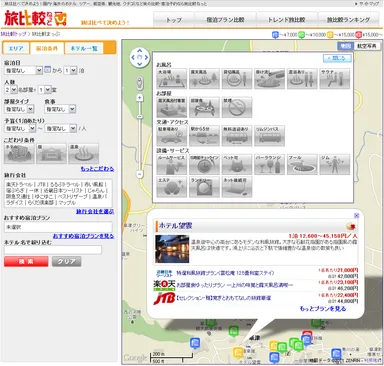This screenshot has width=384, height=366.
Task: Open the number of nights dropdown
Action: point(70,70)
